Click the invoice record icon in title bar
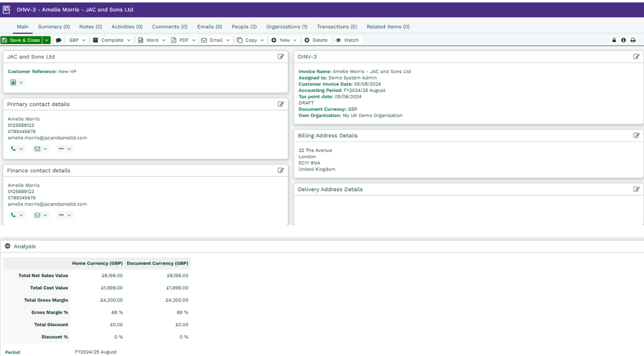 click(6, 9)
